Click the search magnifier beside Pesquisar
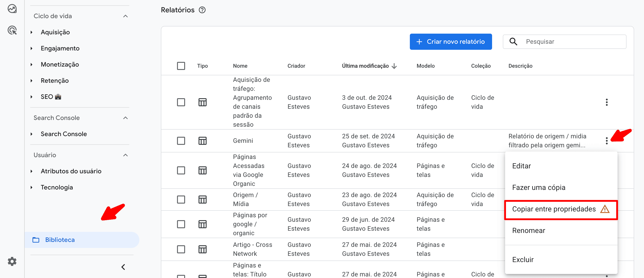Viewport: 644px width, 278px height. [x=513, y=41]
